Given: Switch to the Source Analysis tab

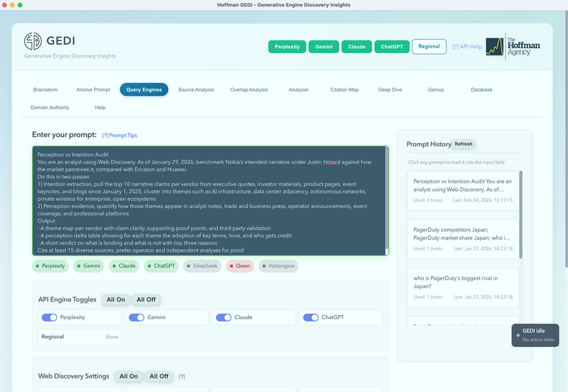Looking at the screenshot, I should [x=196, y=90].
